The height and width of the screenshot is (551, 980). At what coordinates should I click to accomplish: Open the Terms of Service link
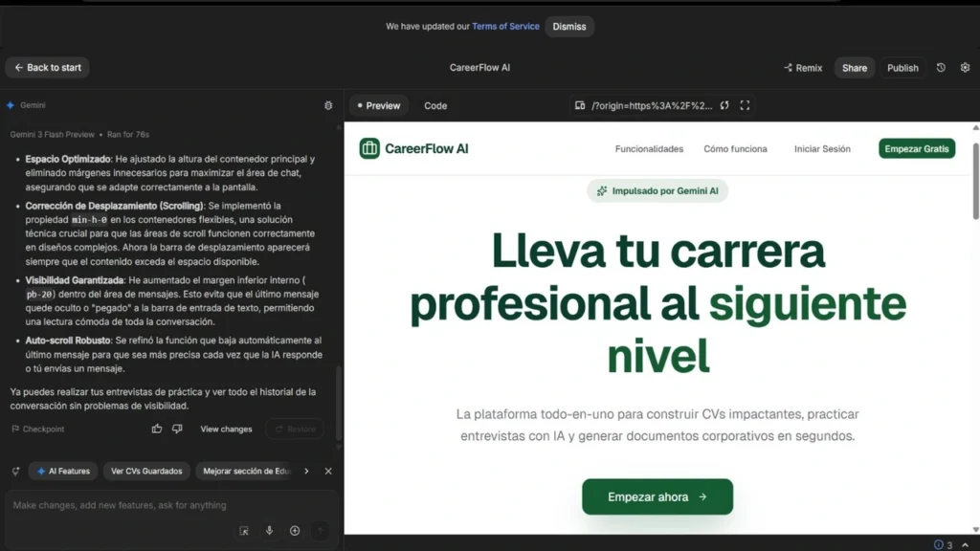(x=505, y=26)
